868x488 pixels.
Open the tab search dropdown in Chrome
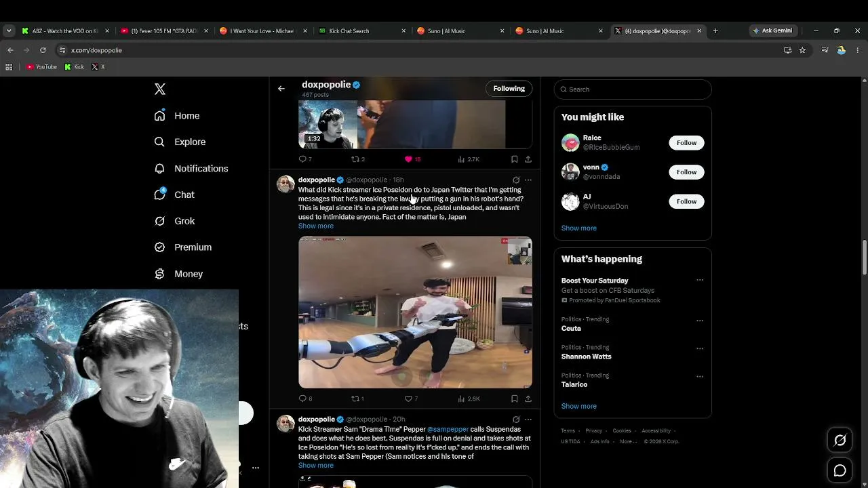click(9, 30)
